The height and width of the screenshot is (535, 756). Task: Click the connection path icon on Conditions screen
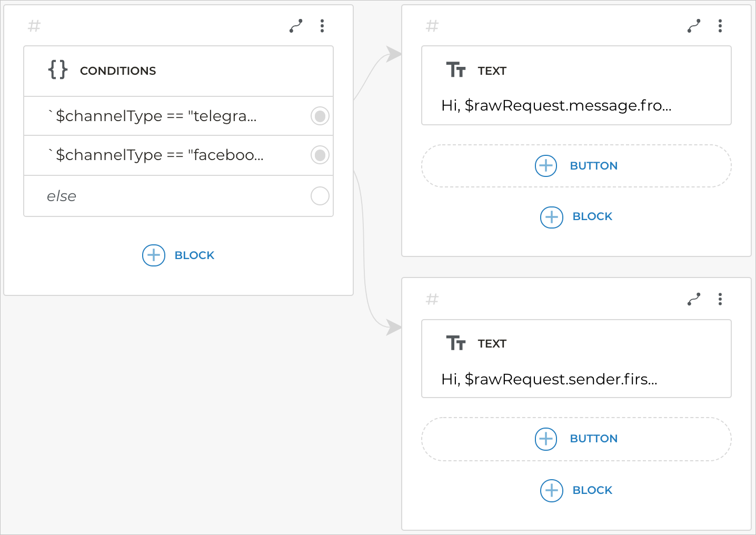click(296, 26)
